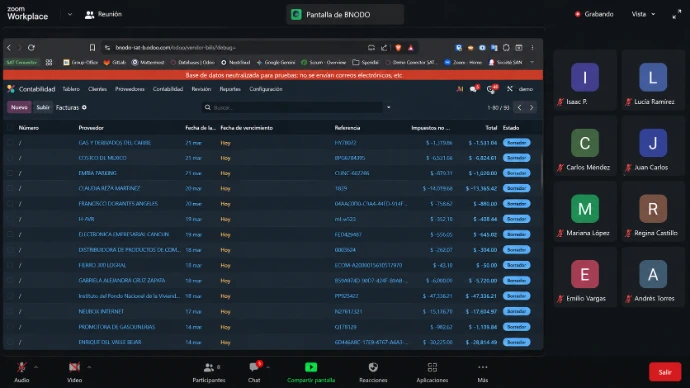
Task: Open Odoo activities clock icon
Action: click(492, 89)
